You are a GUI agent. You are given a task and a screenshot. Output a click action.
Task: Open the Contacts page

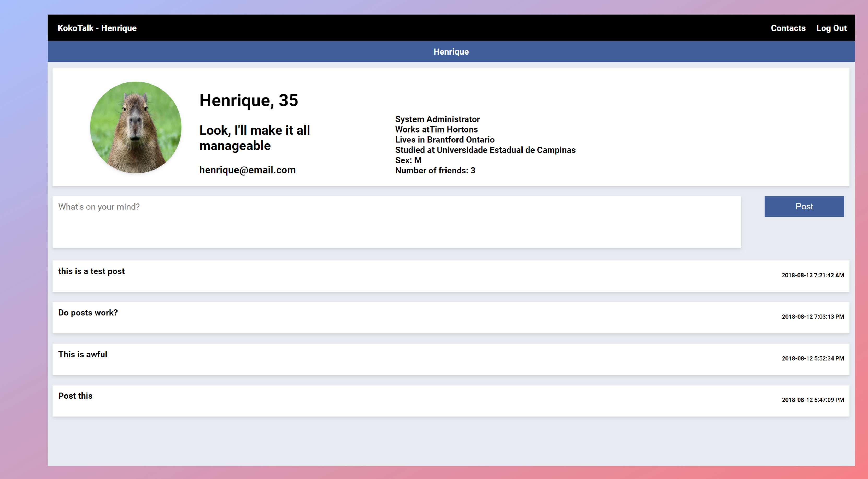pyautogui.click(x=788, y=28)
